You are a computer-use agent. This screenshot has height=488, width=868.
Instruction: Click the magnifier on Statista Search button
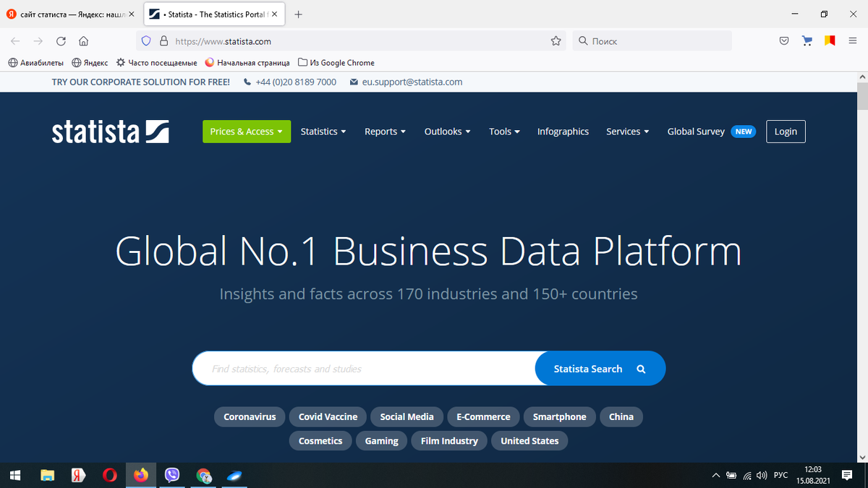coord(641,369)
